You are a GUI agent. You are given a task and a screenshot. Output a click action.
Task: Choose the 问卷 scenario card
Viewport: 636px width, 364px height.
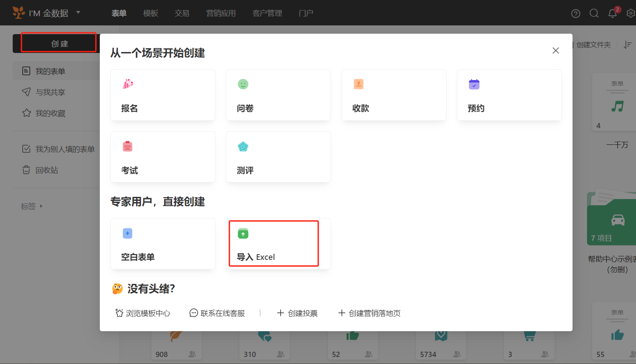278,95
